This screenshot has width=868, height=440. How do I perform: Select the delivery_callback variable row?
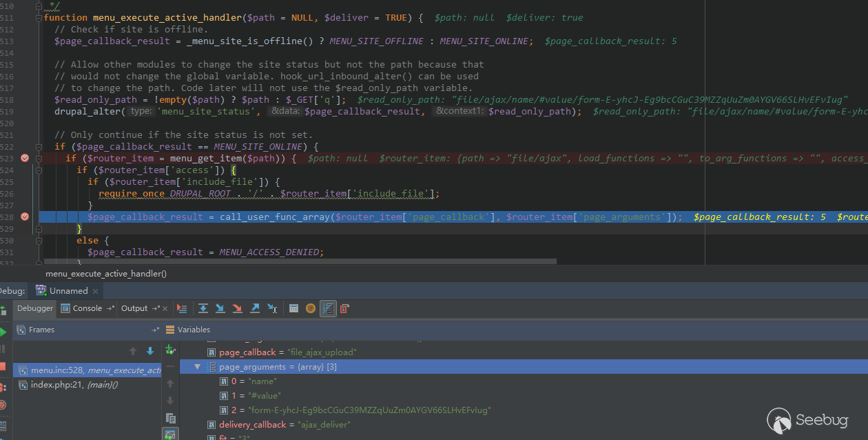coord(284,425)
